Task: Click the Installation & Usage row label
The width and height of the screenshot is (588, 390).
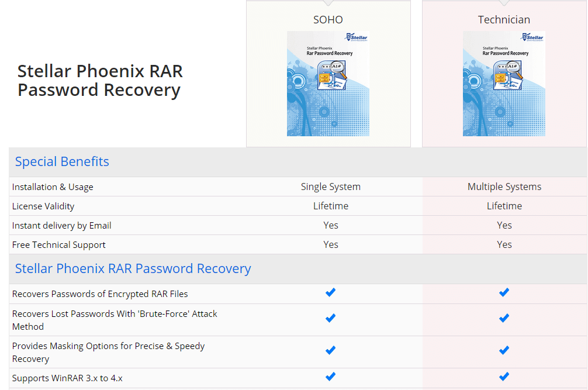Action: [53, 187]
